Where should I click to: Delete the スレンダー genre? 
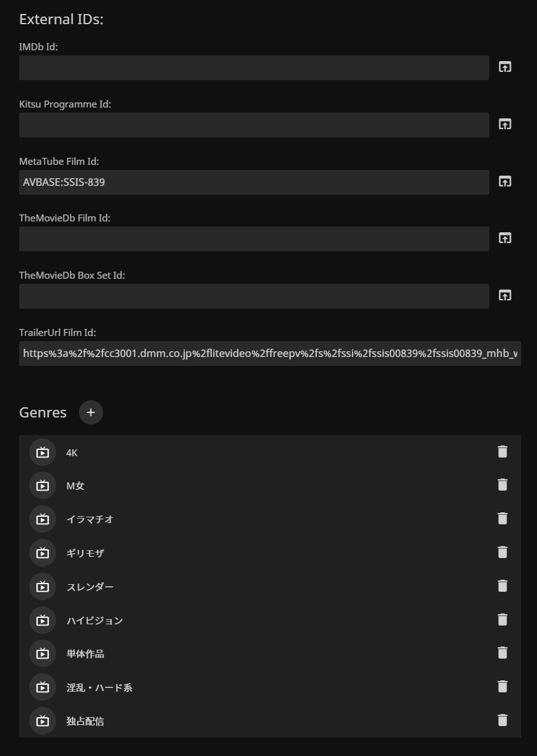503,586
